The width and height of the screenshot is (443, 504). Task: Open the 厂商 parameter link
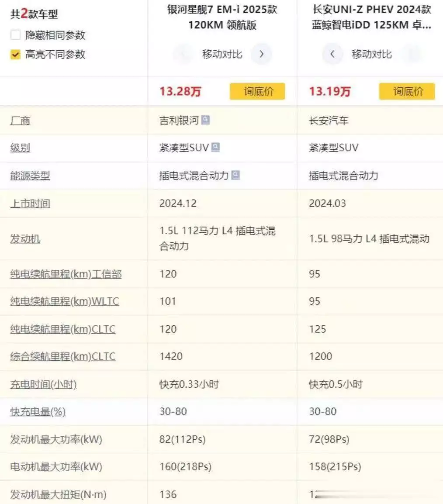20,121
